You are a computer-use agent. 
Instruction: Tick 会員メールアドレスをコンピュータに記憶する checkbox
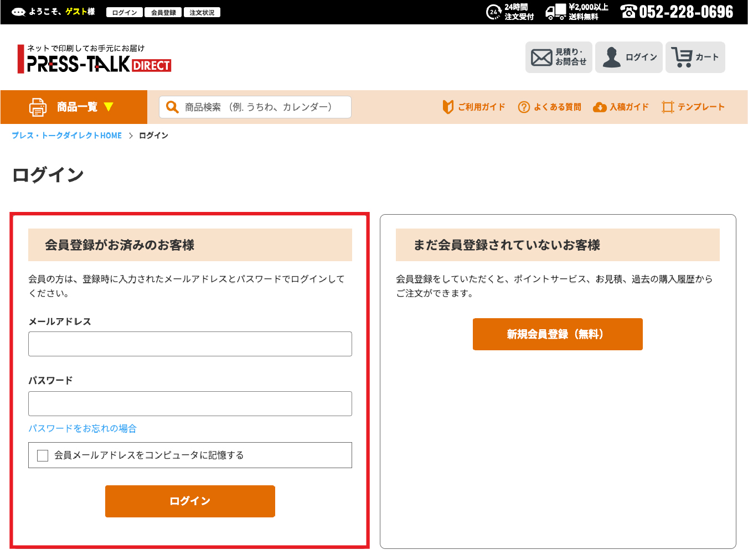[x=43, y=455]
